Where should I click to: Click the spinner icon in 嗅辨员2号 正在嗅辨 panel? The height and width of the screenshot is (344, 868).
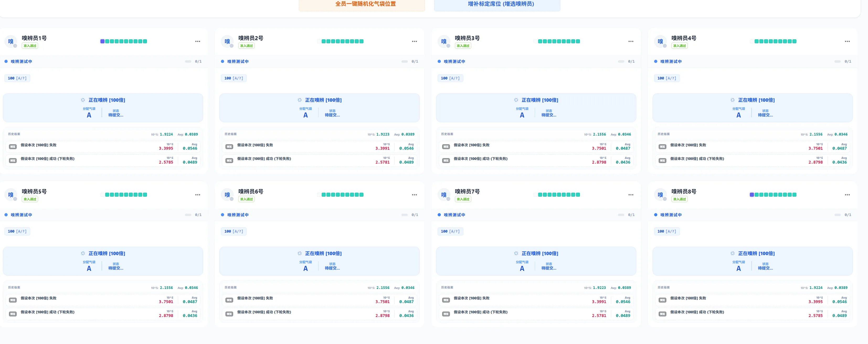pyautogui.click(x=300, y=100)
